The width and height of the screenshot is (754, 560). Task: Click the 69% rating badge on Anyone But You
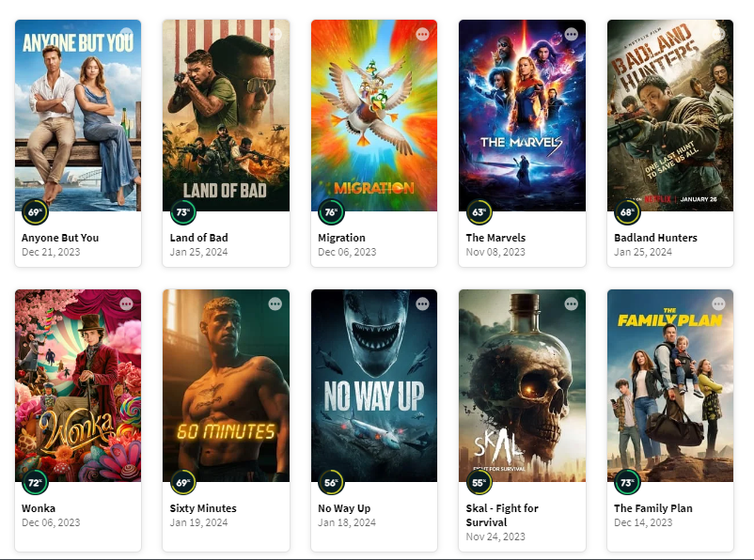click(33, 213)
